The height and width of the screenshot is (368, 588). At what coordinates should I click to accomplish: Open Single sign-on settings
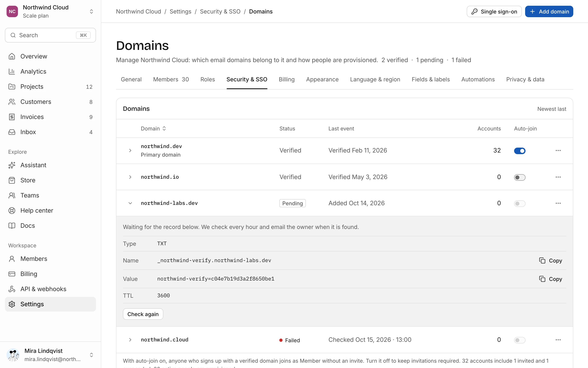[x=494, y=11]
